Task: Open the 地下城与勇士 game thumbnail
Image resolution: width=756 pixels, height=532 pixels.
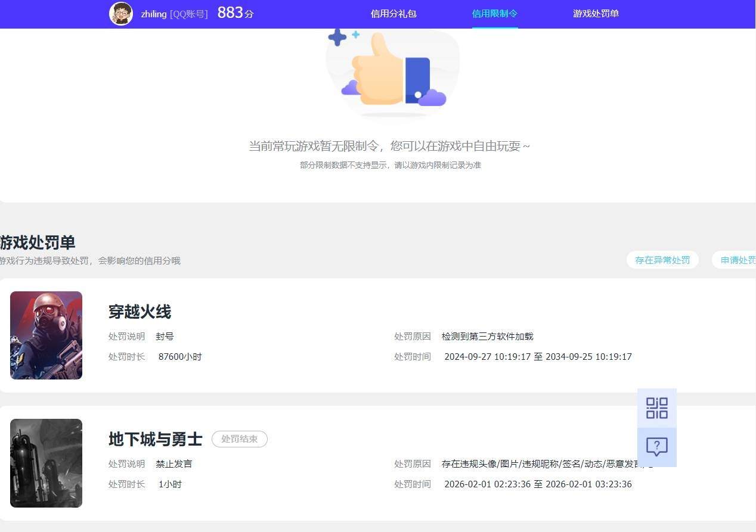Action: point(46,463)
